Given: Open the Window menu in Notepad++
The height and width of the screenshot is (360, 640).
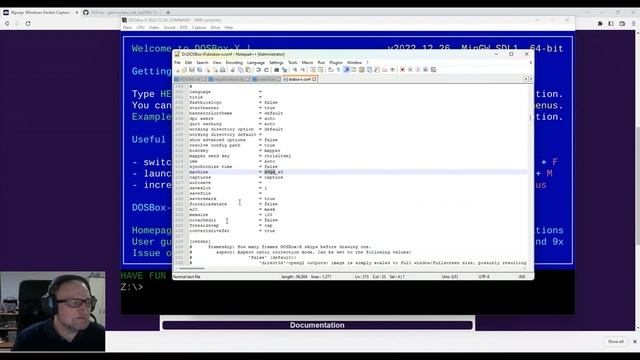Looking at the screenshot, I should point(354,62).
